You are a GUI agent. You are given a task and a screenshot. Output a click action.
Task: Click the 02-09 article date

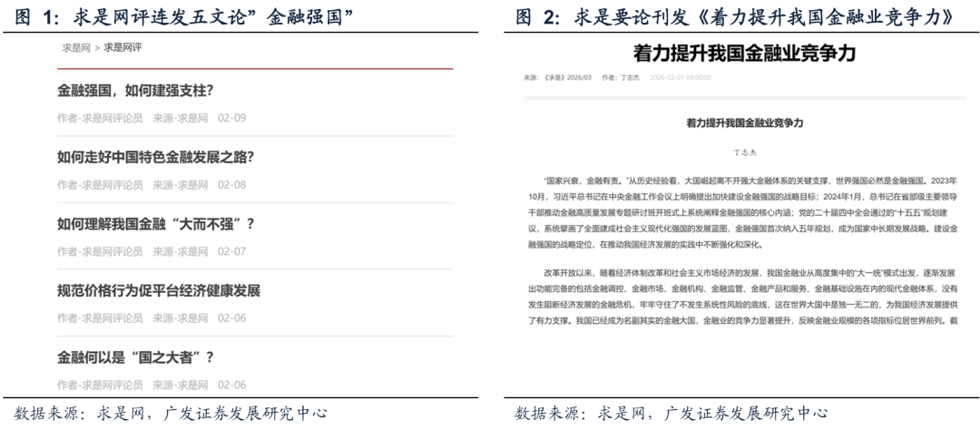(231, 118)
